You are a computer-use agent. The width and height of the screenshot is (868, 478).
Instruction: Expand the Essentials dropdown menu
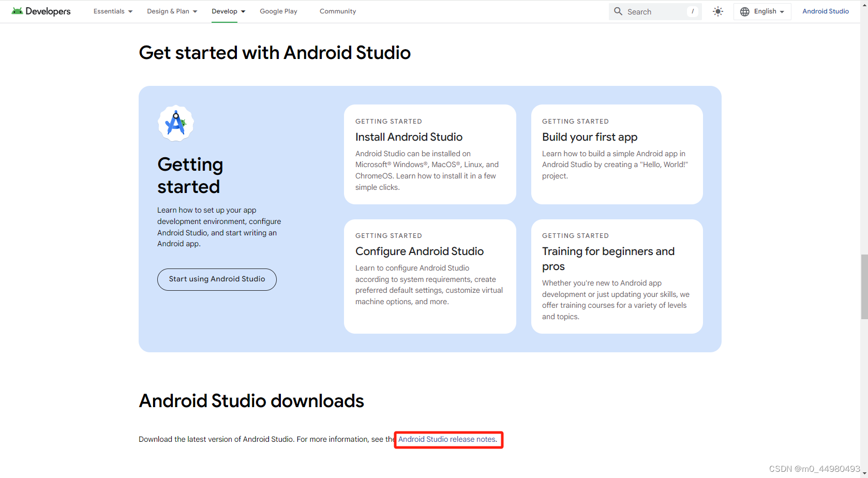[x=113, y=11]
